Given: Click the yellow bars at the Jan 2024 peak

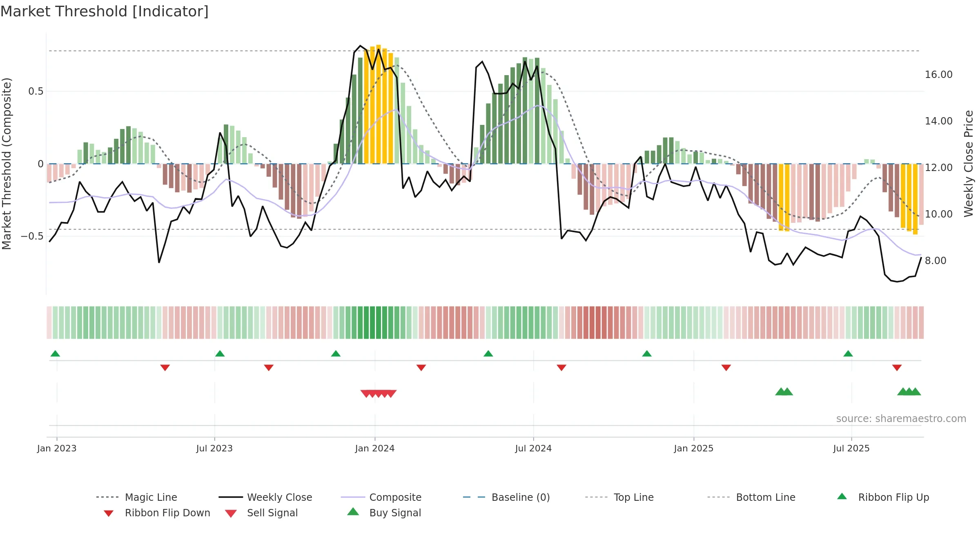Looking at the screenshot, I should (379, 104).
